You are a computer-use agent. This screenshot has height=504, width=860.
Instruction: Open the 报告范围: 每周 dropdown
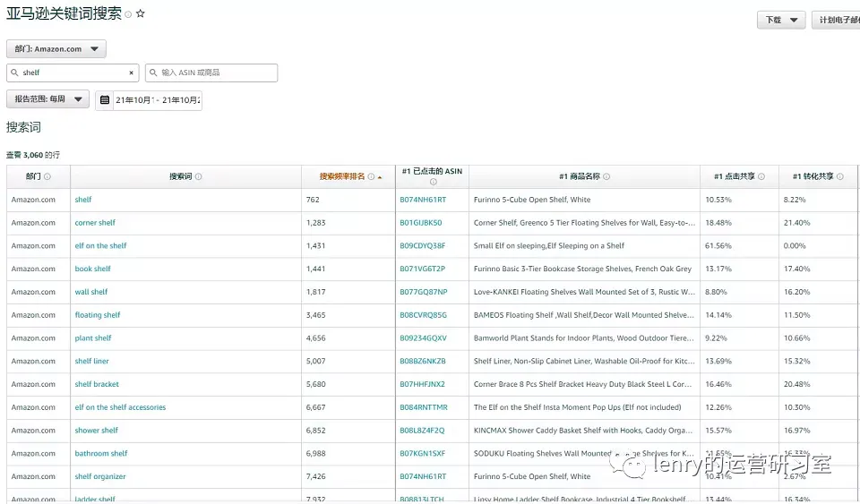pyautogui.click(x=47, y=99)
